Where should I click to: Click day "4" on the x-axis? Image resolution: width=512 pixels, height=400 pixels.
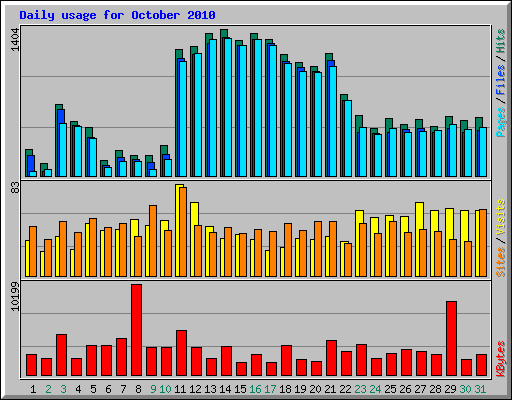(78, 389)
